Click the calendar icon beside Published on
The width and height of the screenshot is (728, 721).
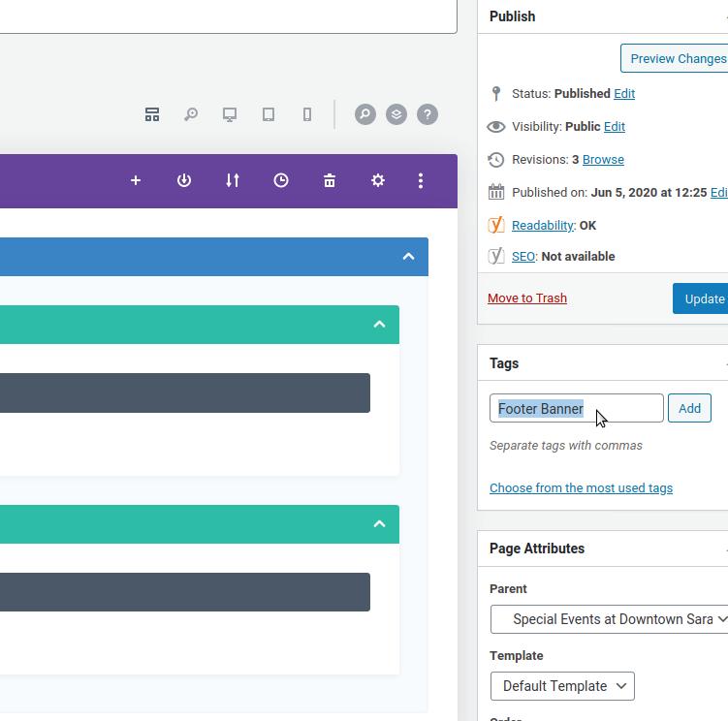click(x=496, y=191)
